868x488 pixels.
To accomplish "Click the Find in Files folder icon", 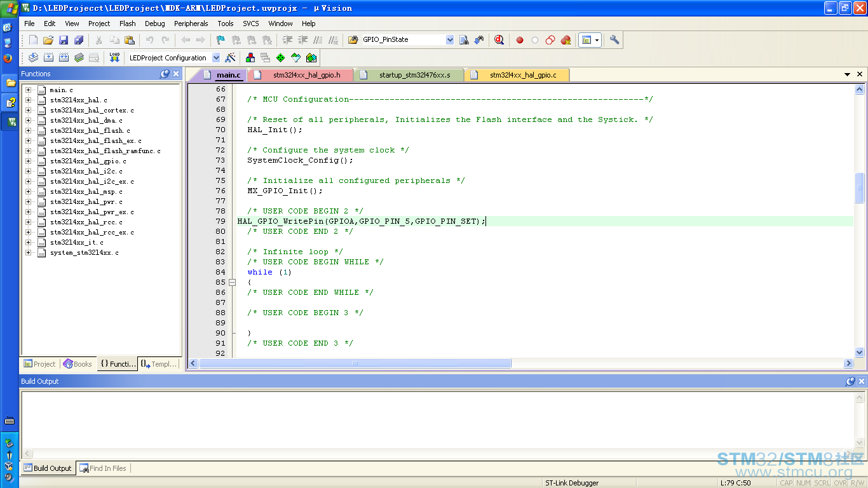I will pyautogui.click(x=353, y=40).
